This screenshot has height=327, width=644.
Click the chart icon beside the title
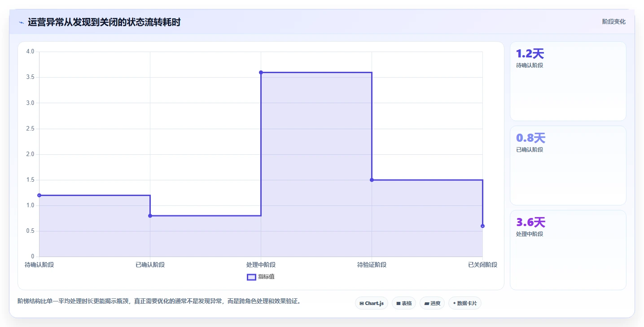(21, 22)
